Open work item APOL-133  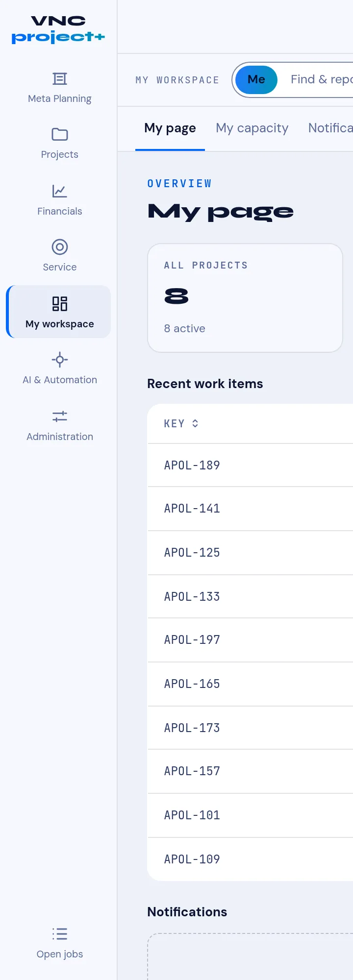[x=192, y=596]
